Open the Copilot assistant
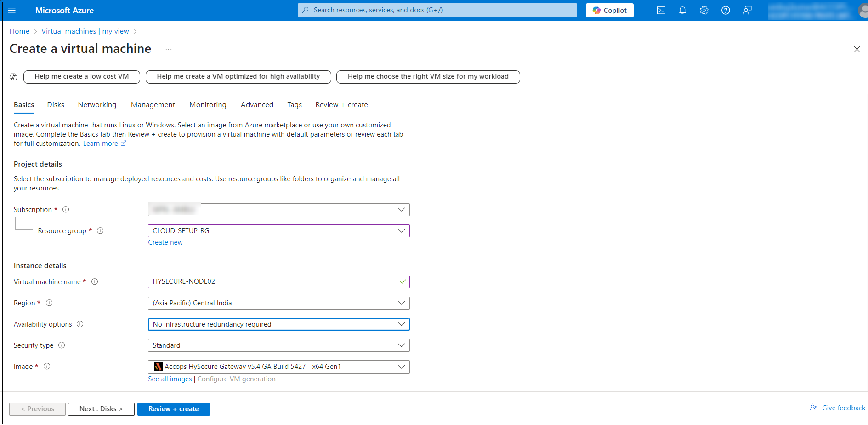 click(609, 10)
